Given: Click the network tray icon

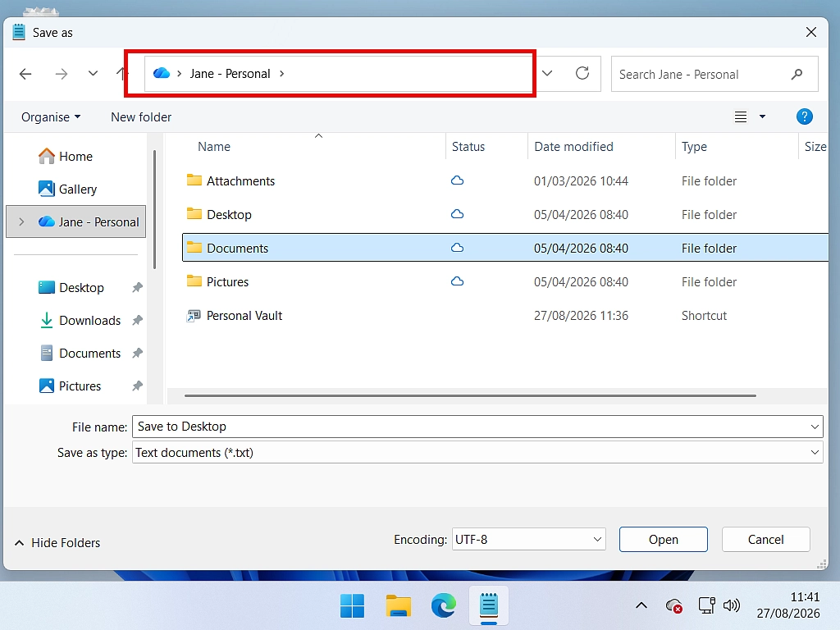Looking at the screenshot, I should click(x=706, y=606).
